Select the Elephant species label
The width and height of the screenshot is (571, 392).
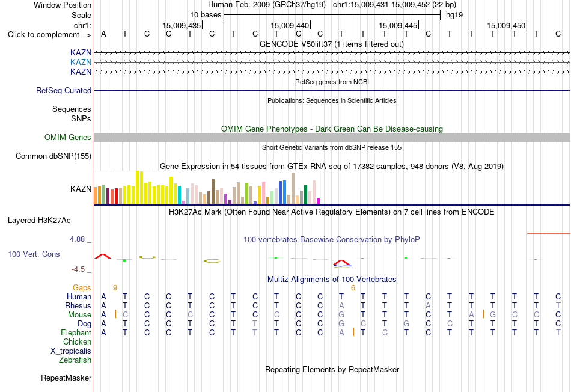click(76, 333)
